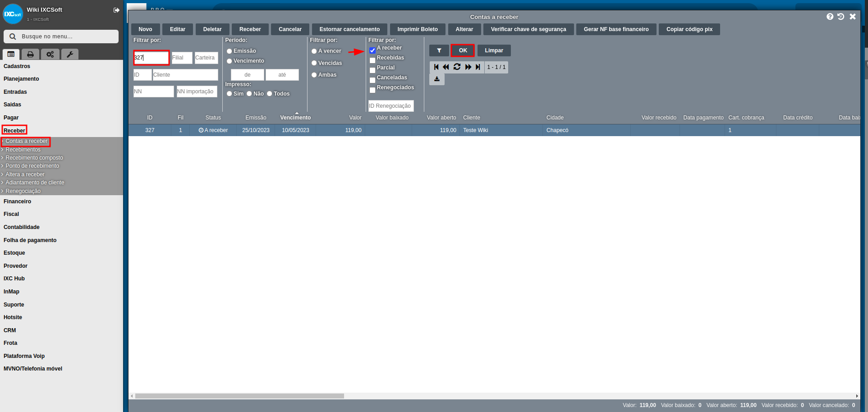
Task: Expand the Financeiro menu section
Action: (x=18, y=201)
